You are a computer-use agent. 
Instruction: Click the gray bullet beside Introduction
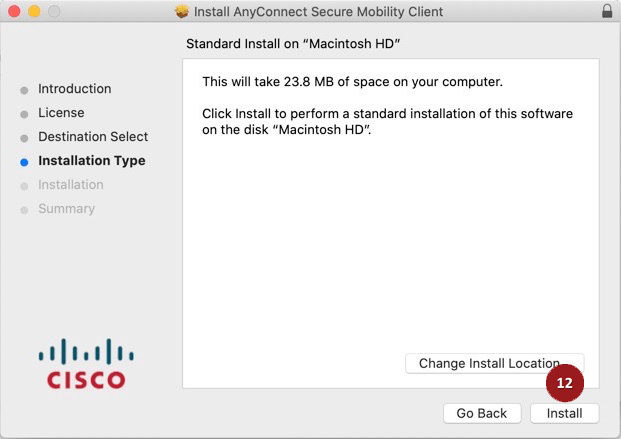tap(24, 89)
